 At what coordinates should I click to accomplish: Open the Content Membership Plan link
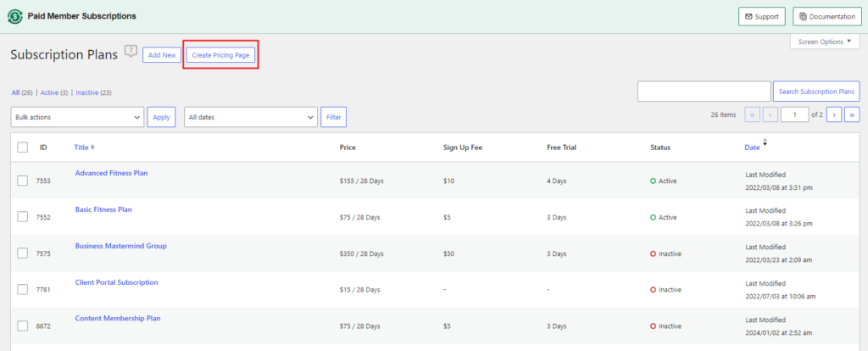pyautogui.click(x=118, y=318)
